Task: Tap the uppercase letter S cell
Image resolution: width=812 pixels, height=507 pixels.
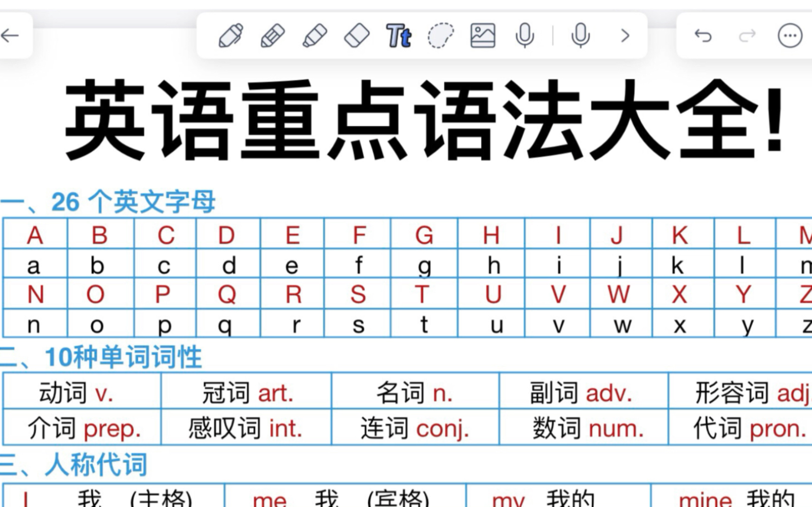Action: (x=357, y=294)
